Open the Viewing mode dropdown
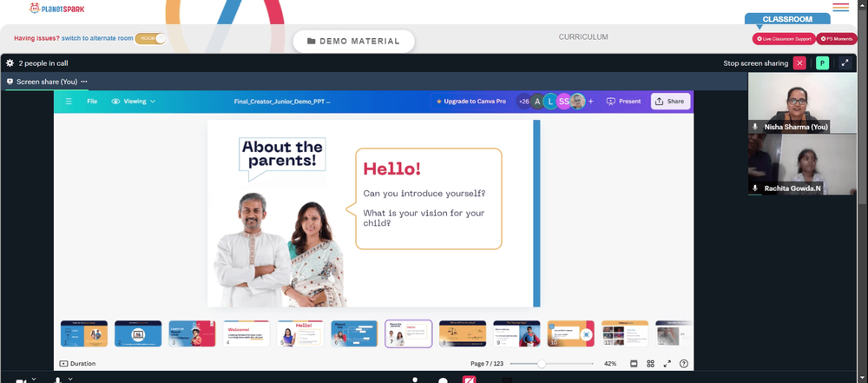 coord(134,102)
